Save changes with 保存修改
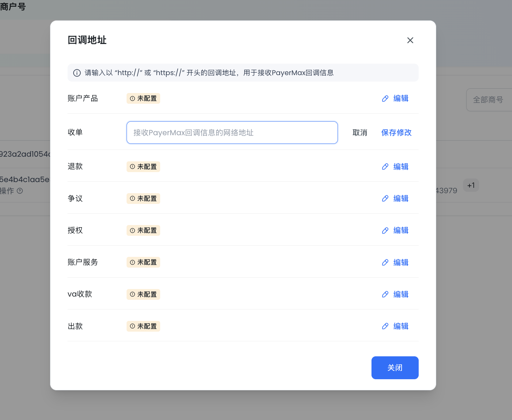This screenshot has width=512, height=420. [x=396, y=133]
